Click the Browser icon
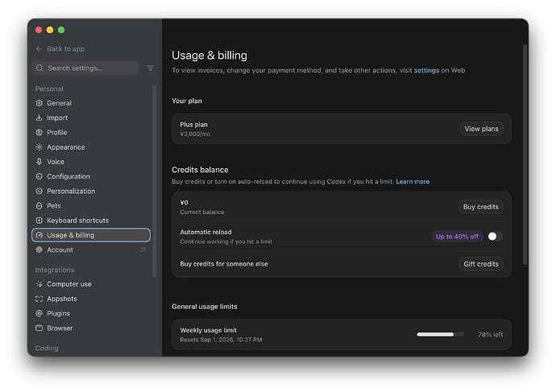 pyautogui.click(x=39, y=328)
